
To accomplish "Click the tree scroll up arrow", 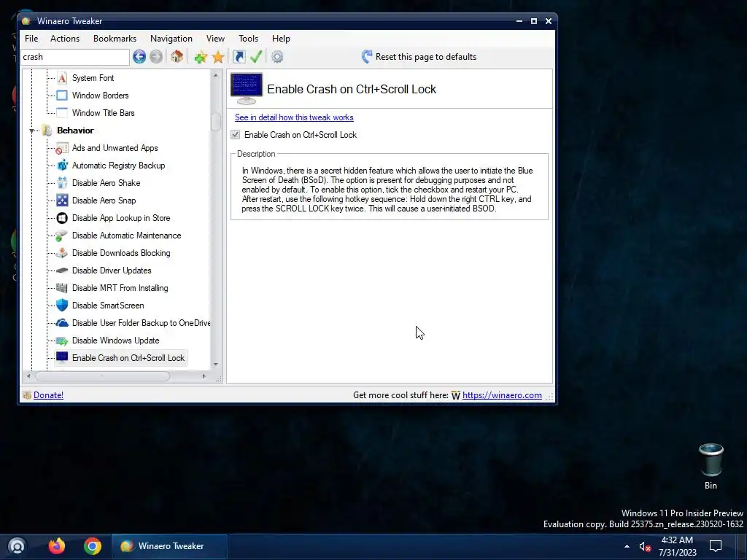I will tap(216, 75).
